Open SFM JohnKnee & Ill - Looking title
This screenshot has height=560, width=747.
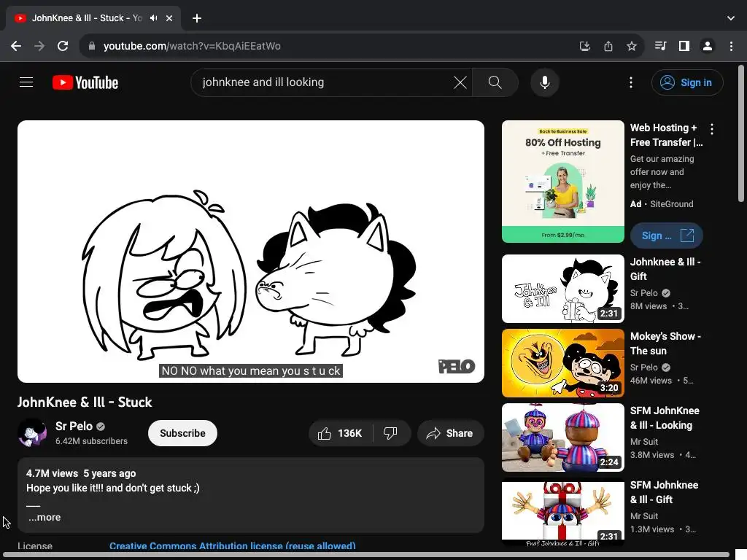click(x=665, y=418)
